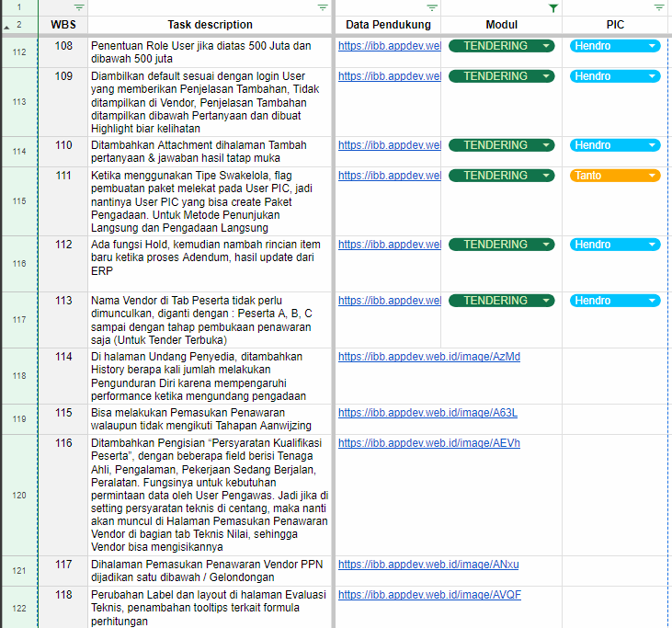Select the empty Modul cell for WBS 116
The height and width of the screenshot is (628, 672).
click(503, 495)
